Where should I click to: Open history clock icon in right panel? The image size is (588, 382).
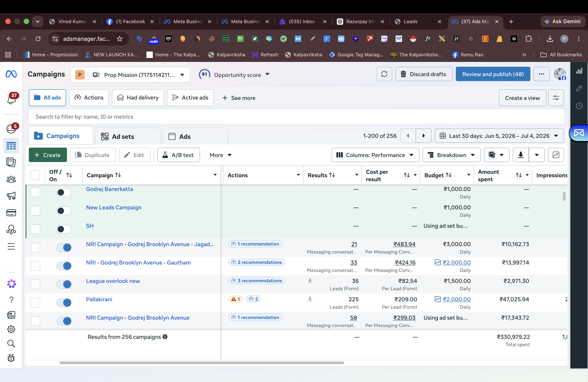point(579,106)
